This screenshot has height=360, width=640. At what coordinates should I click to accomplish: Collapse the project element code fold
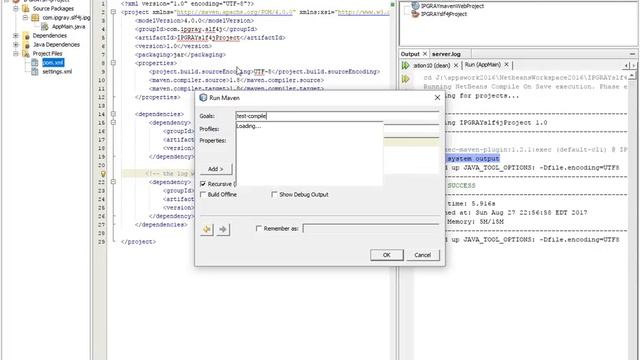(x=113, y=12)
